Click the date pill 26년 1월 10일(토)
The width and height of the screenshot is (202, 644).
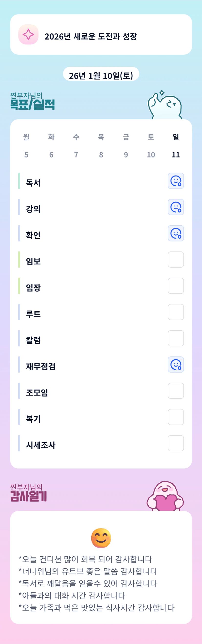101,75
